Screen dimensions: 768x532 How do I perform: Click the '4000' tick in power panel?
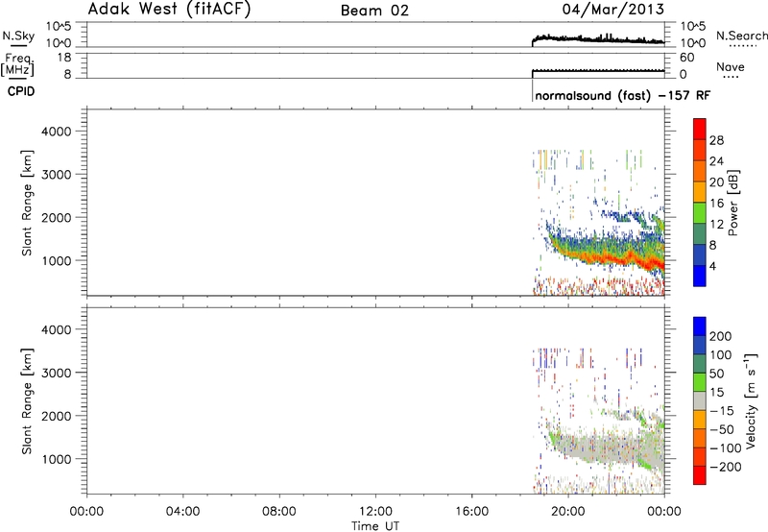57,132
